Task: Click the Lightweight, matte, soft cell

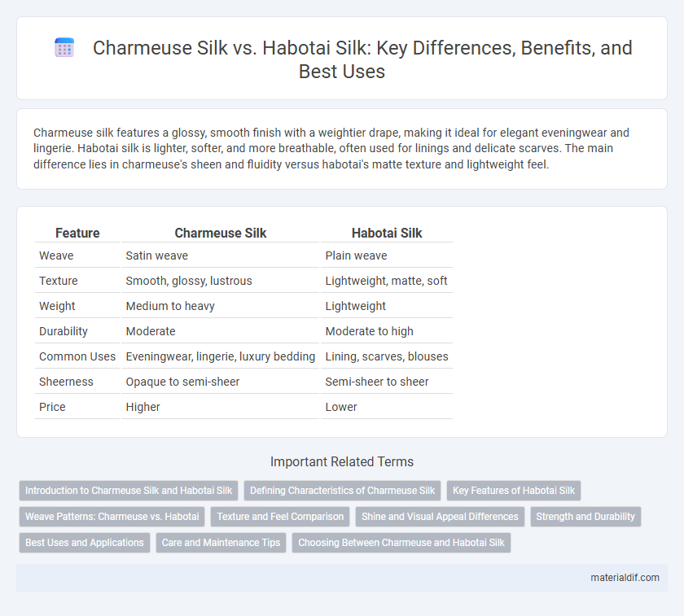Action: point(387,281)
